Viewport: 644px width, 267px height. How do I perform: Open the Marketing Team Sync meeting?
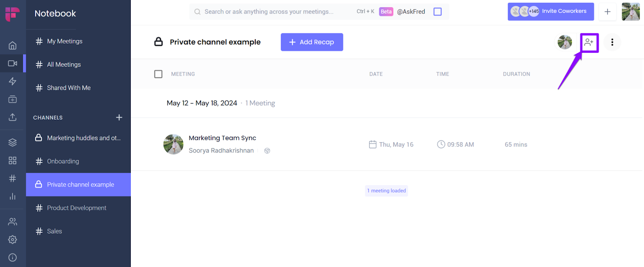coord(222,138)
